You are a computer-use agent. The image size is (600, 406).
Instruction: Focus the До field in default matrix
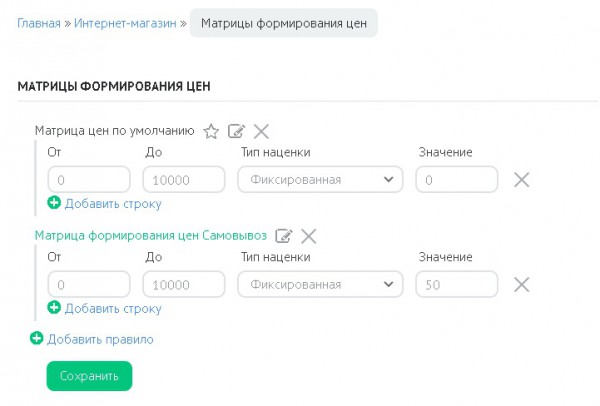[x=184, y=179]
